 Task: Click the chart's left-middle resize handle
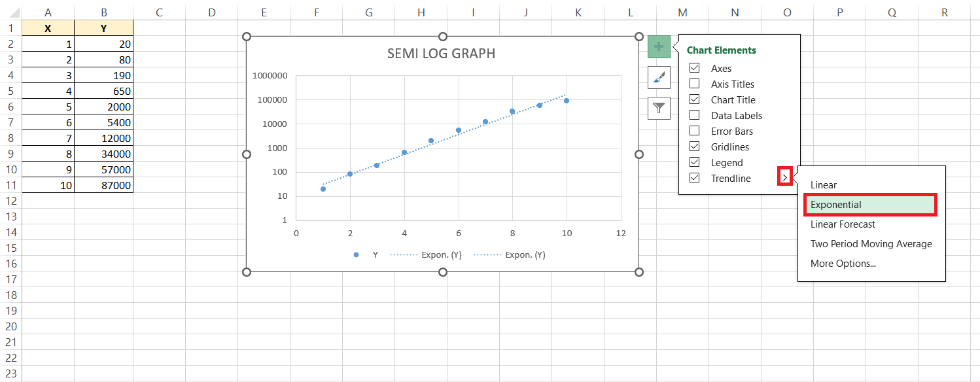(247, 154)
